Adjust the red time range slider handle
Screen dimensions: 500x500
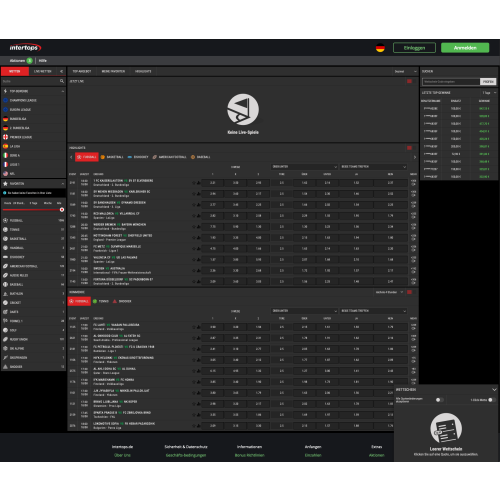[x=62, y=210]
